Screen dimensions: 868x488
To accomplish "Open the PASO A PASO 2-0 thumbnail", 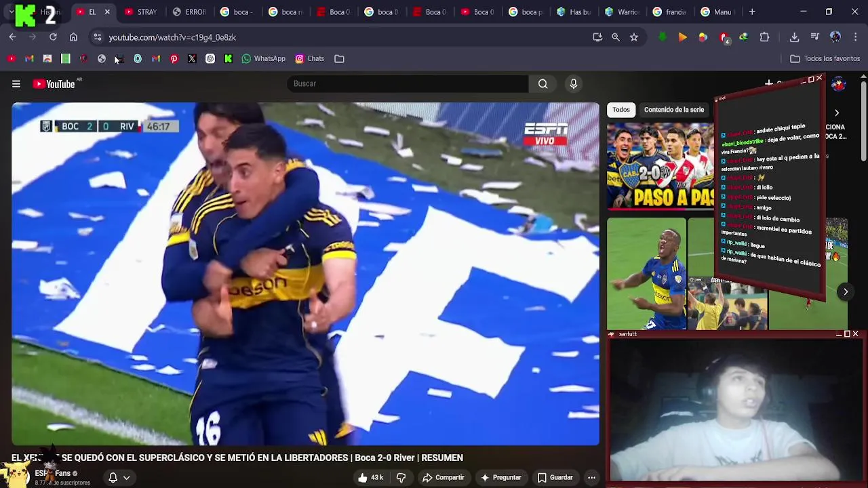I will pos(660,166).
